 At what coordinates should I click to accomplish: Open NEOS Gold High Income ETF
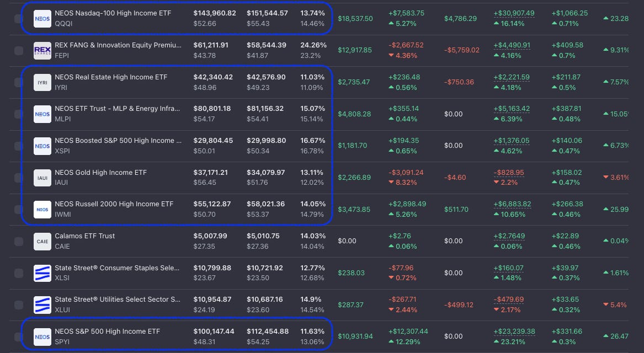[100, 173]
